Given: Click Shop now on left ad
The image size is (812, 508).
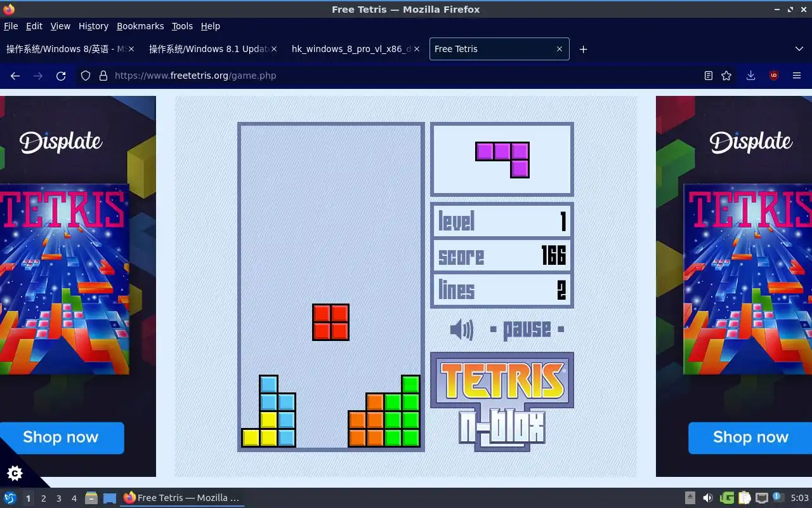Looking at the screenshot, I should [61, 438].
